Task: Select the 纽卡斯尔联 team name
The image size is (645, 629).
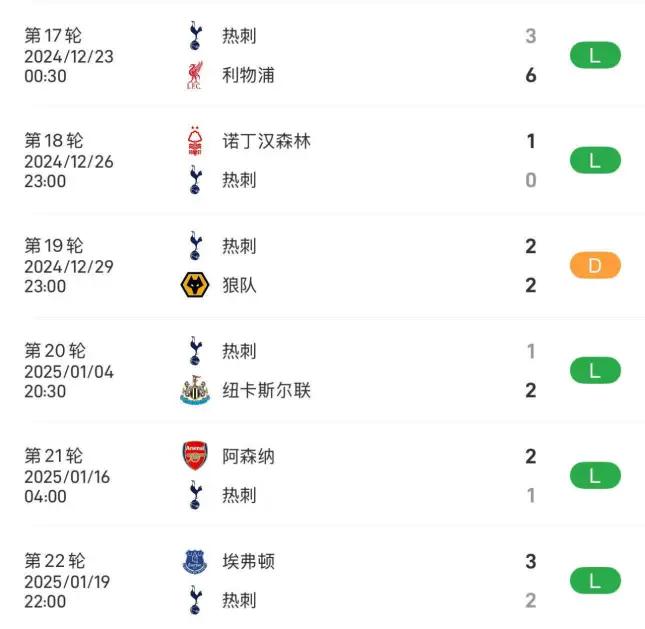Action: pos(266,390)
